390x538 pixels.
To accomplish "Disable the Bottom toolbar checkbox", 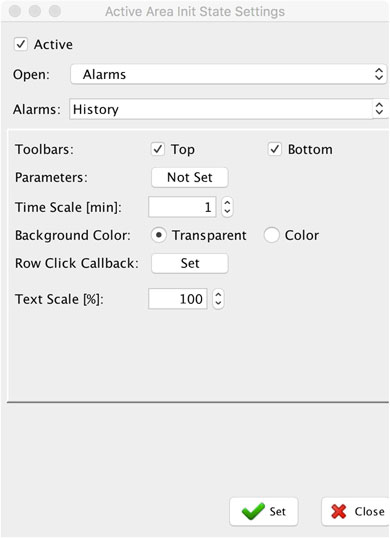I will (274, 149).
